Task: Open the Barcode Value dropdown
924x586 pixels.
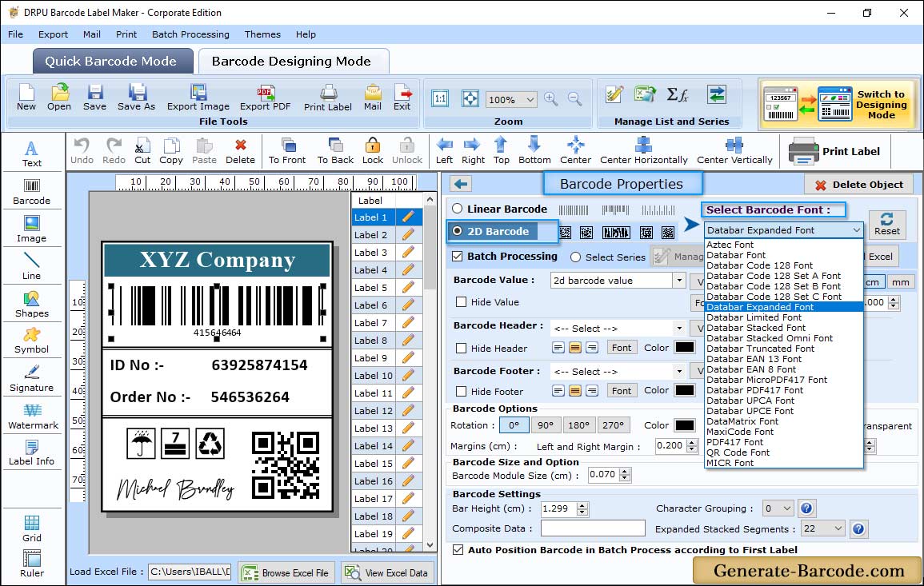Action: 679,281
